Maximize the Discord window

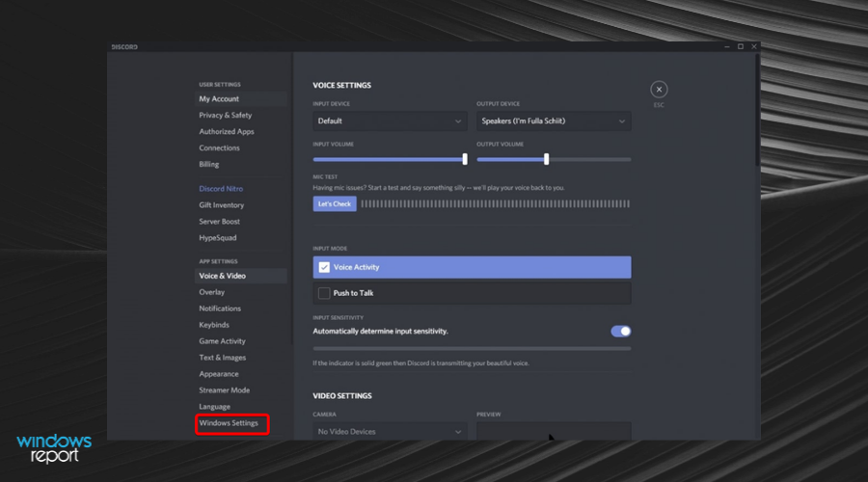(741, 46)
